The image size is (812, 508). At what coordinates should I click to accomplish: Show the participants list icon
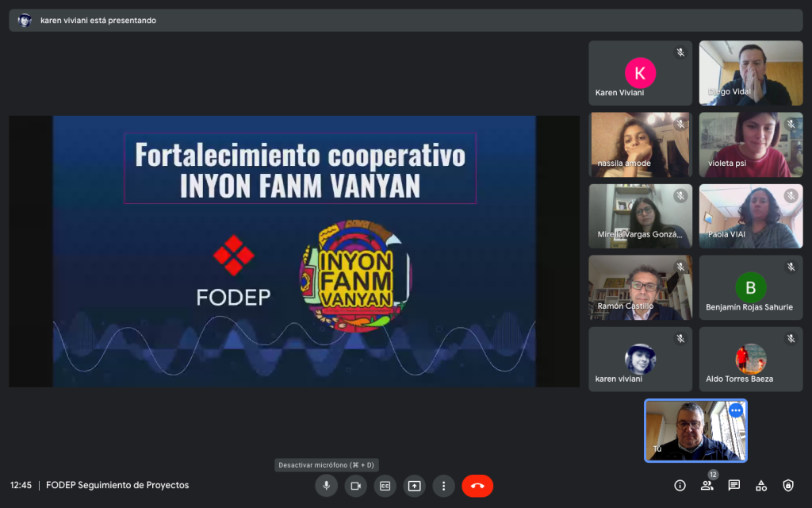pos(707,486)
